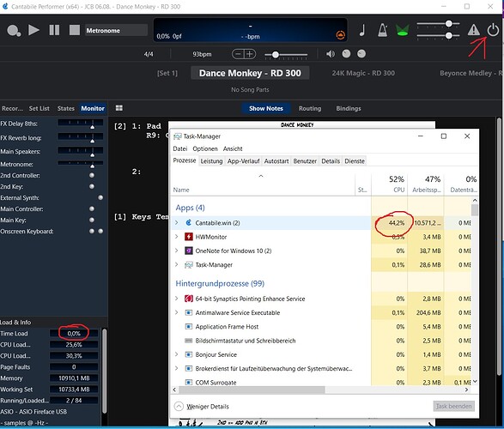
Task: Expand Antimalware Service Executable row
Action: (x=176, y=312)
